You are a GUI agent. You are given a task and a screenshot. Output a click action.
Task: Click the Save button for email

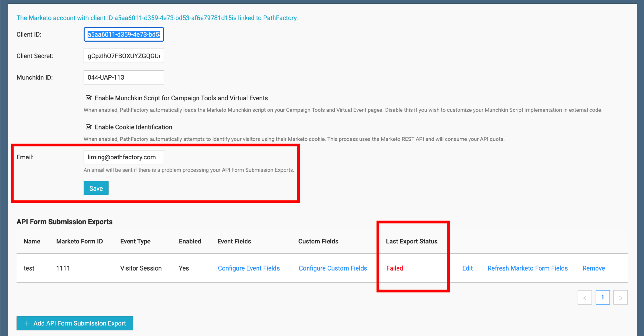point(96,188)
